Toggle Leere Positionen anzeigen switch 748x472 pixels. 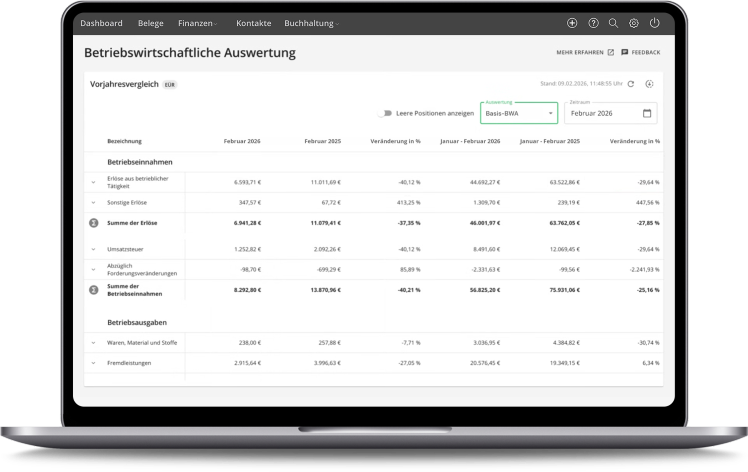click(x=384, y=113)
